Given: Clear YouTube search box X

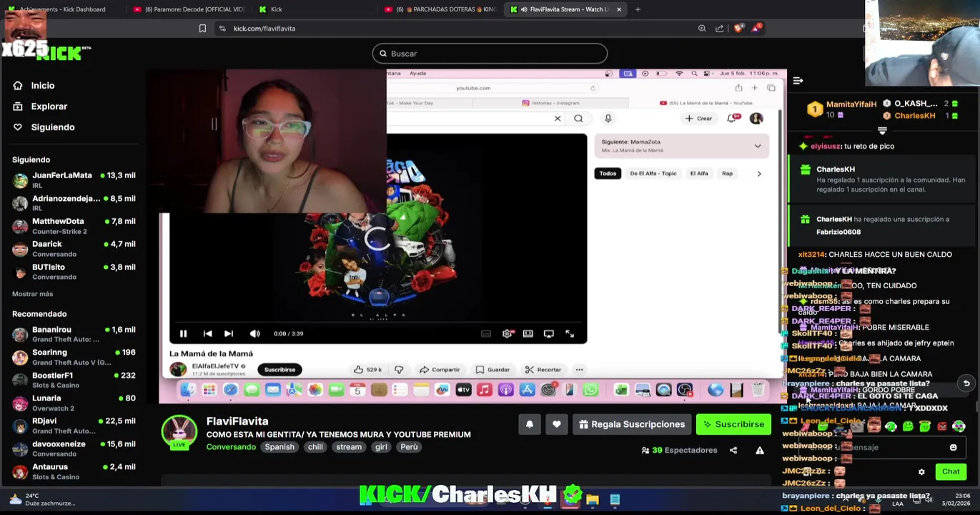Looking at the screenshot, I should coord(558,118).
